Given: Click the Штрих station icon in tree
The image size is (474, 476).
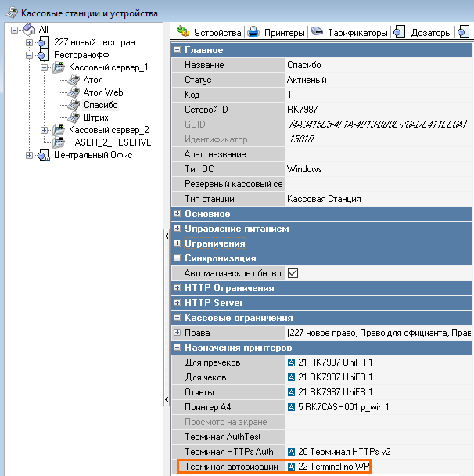Looking at the screenshot, I should (x=74, y=117).
